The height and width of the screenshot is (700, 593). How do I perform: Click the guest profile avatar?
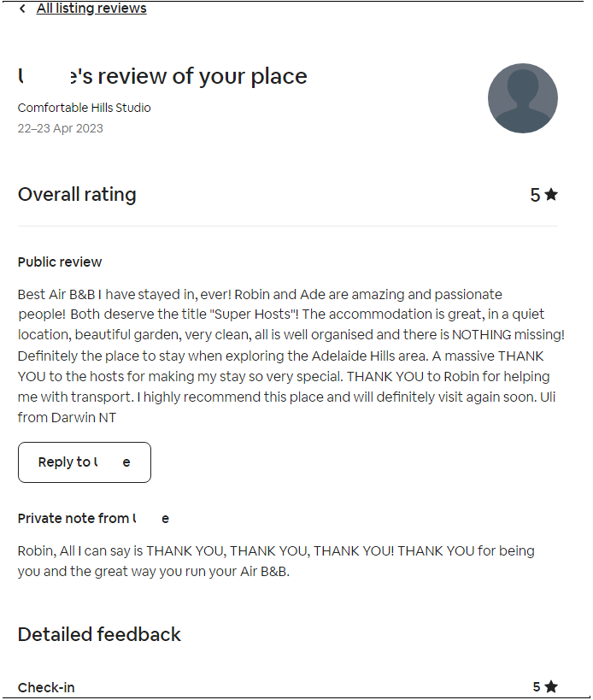tap(522, 98)
